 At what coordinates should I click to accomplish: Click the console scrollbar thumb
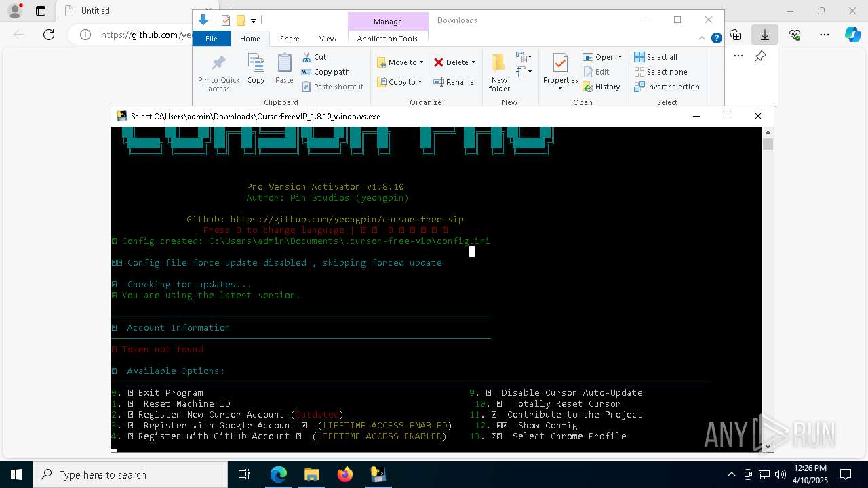click(768, 144)
